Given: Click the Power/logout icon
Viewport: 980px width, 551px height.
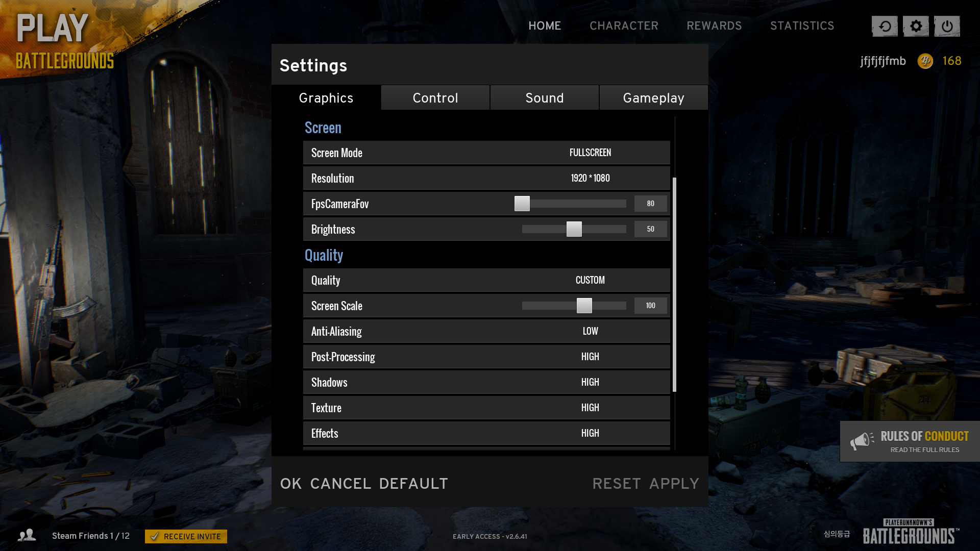Looking at the screenshot, I should click(947, 26).
